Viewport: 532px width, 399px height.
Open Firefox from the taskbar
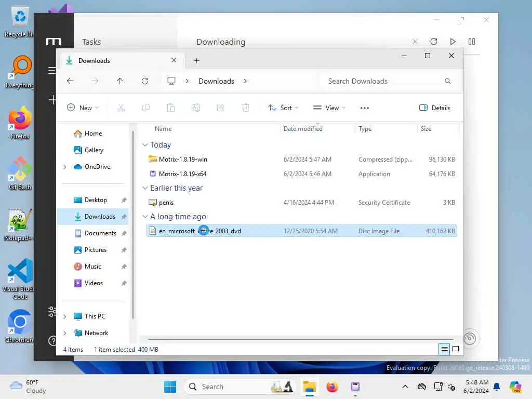332,387
